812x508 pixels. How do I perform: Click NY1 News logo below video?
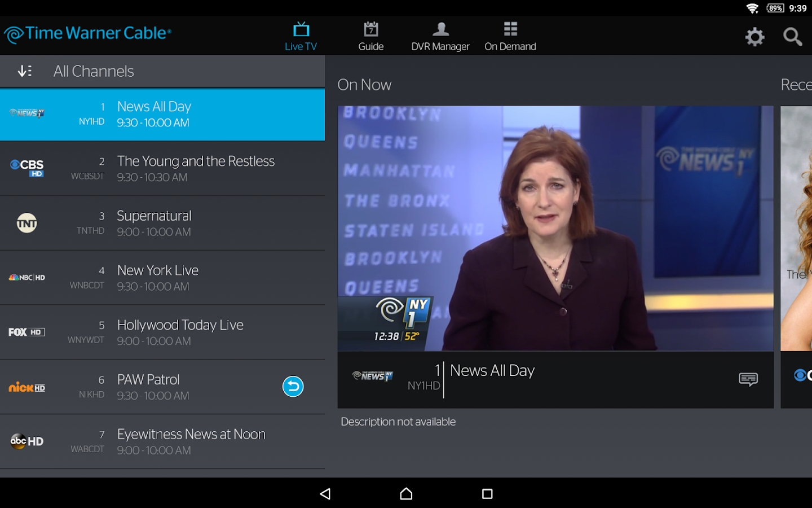coord(373,376)
